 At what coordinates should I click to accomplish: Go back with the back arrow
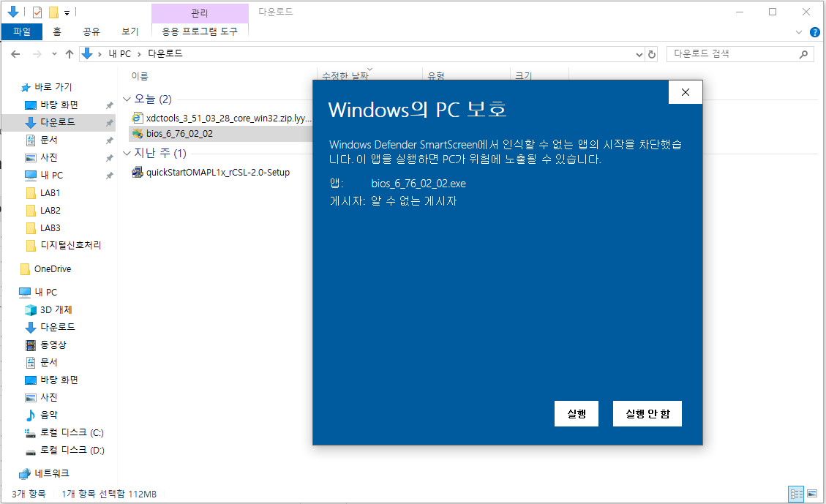pos(16,53)
